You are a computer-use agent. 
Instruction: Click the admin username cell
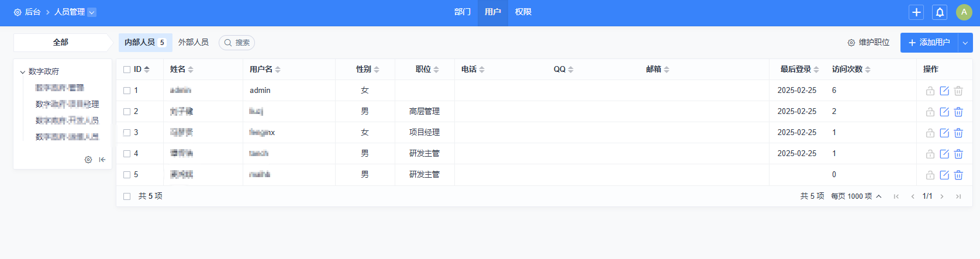tap(260, 91)
